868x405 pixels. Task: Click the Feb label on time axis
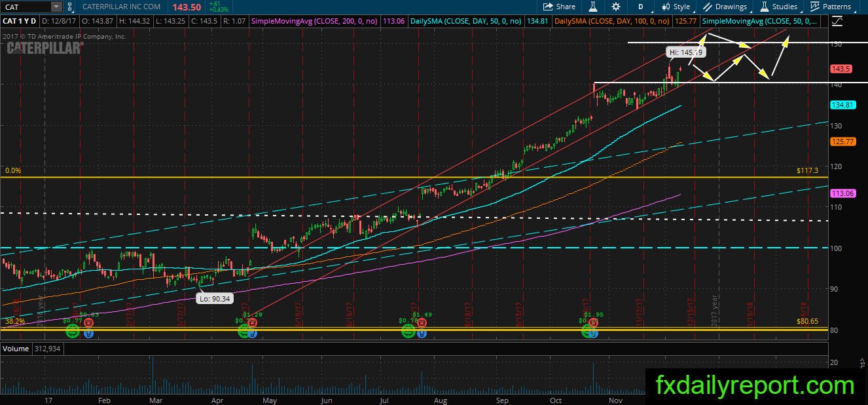coord(104,399)
